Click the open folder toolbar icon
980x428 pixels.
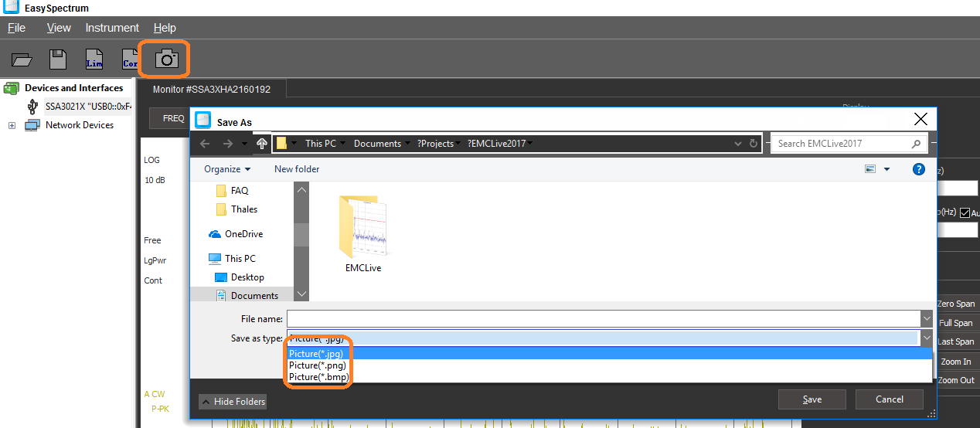click(22, 59)
